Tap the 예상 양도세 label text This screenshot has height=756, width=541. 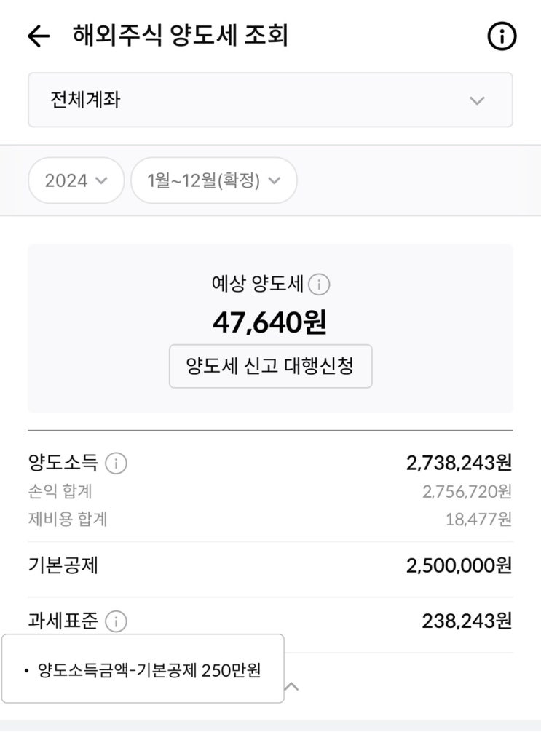pyautogui.click(x=258, y=285)
